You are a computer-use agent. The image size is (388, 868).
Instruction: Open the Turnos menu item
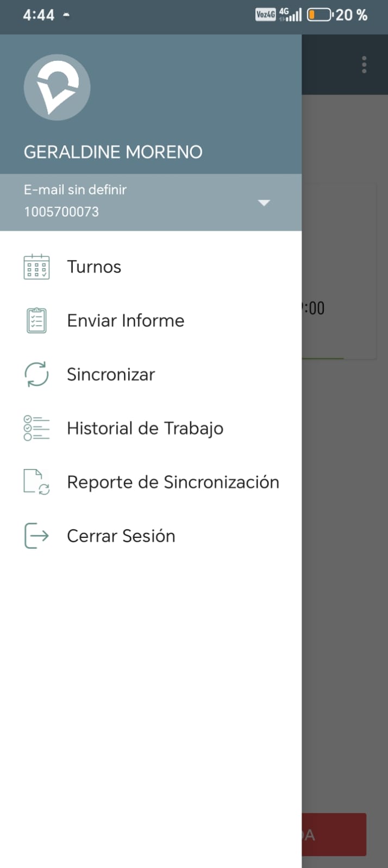[94, 267]
